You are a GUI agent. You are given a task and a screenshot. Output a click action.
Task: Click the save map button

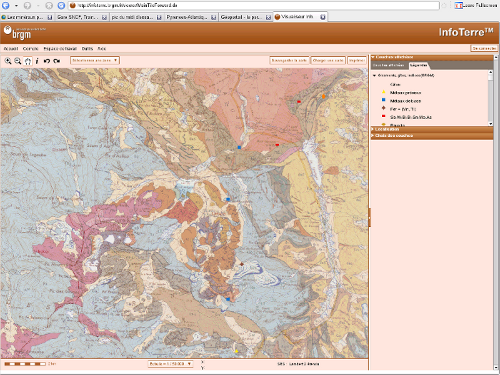(289, 60)
